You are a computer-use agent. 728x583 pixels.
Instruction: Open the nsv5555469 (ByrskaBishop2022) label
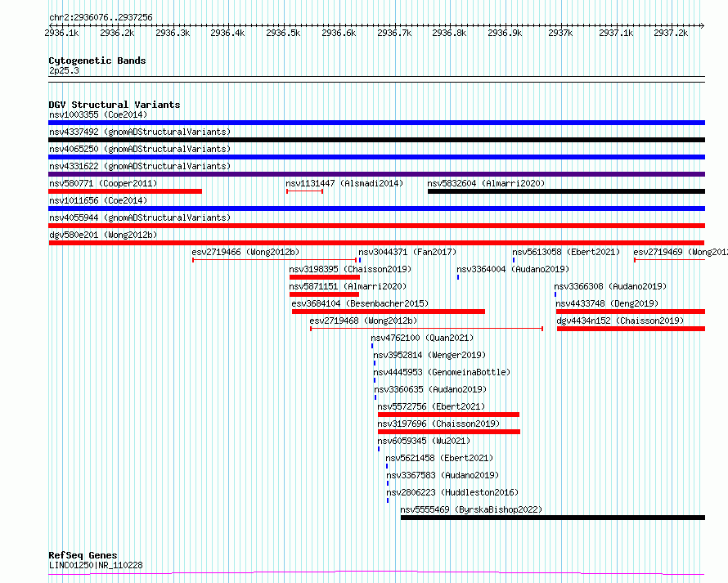(471, 509)
